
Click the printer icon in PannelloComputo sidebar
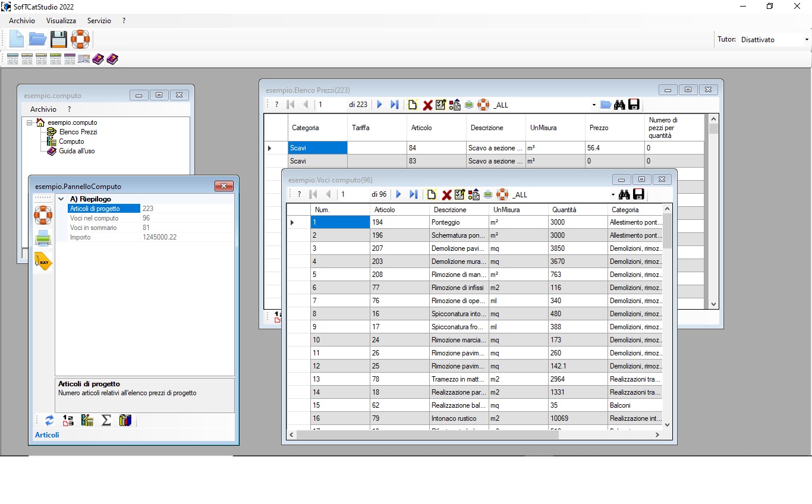pos(43,238)
